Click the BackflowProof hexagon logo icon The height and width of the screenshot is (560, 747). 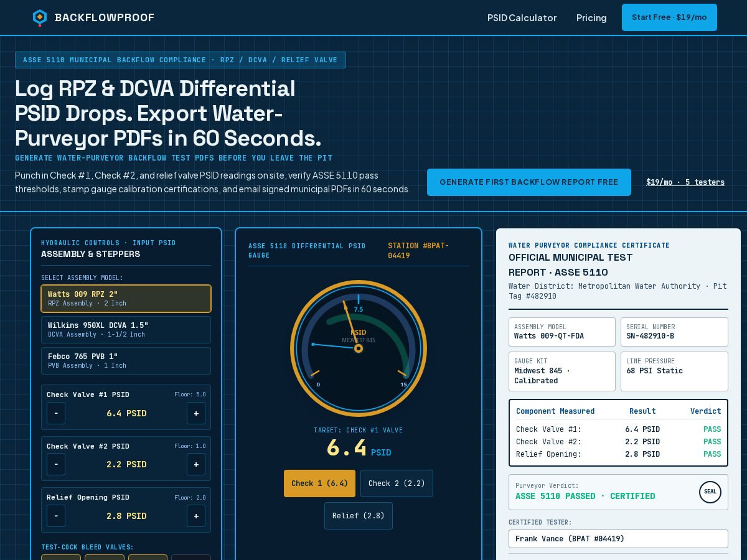40,17
